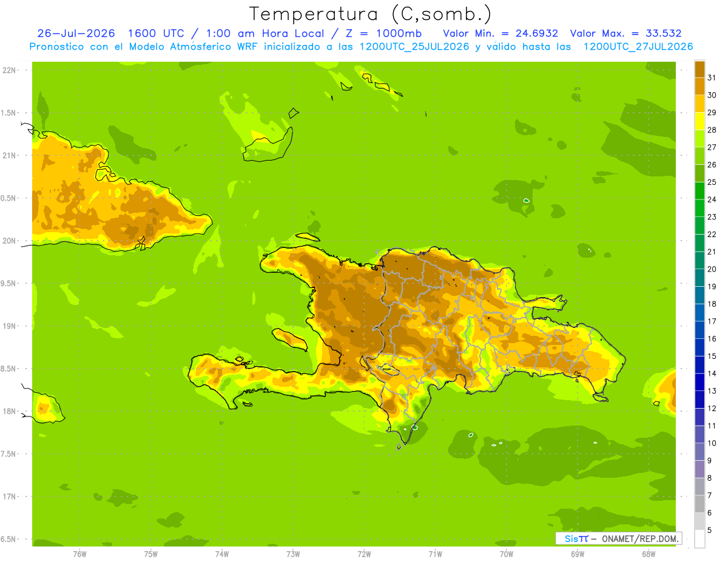
Task: Click the "69W" longitude label
Action: [x=578, y=554]
